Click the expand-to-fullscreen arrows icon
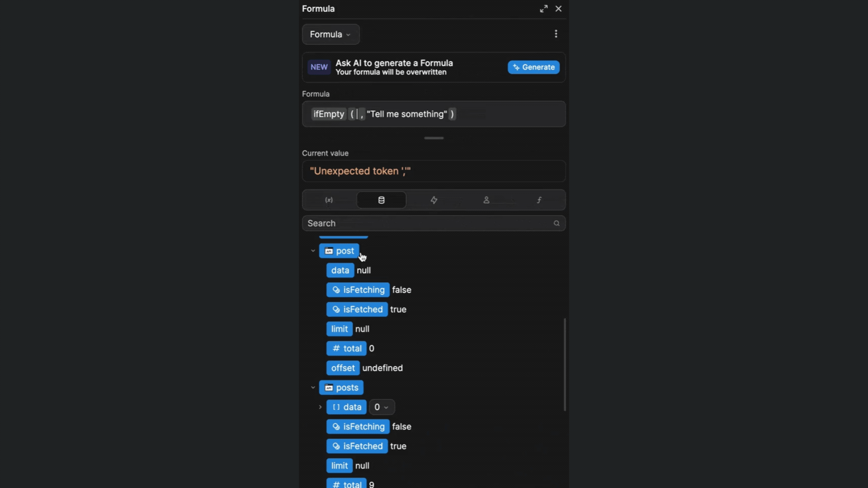Viewport: 868px width, 488px height. pos(543,9)
